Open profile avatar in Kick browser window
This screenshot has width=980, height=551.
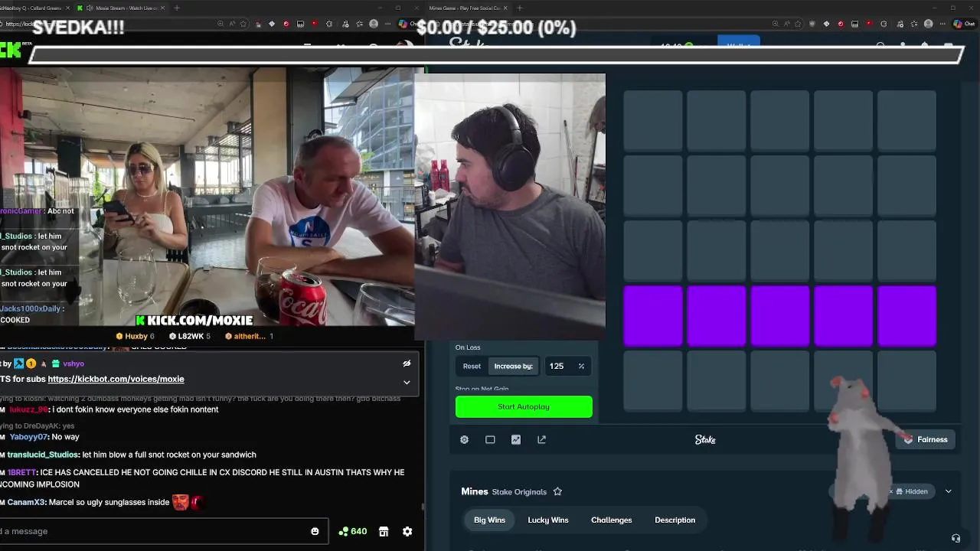point(374,24)
